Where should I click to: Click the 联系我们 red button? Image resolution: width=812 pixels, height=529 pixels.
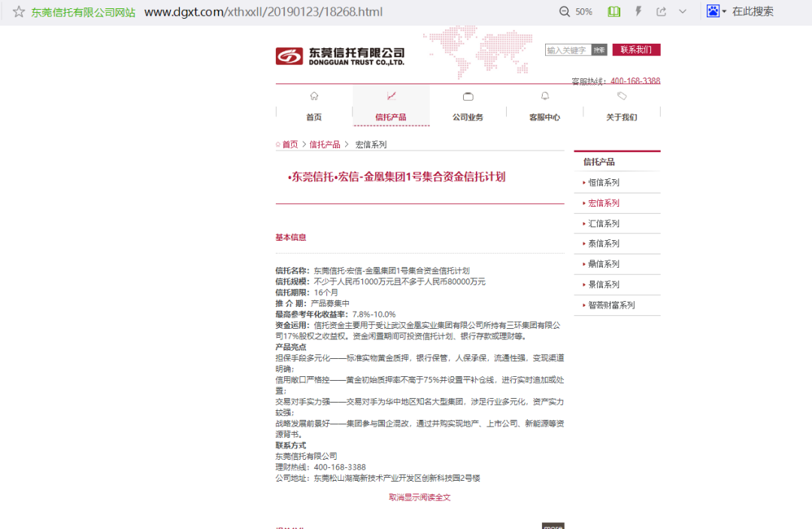(637, 50)
